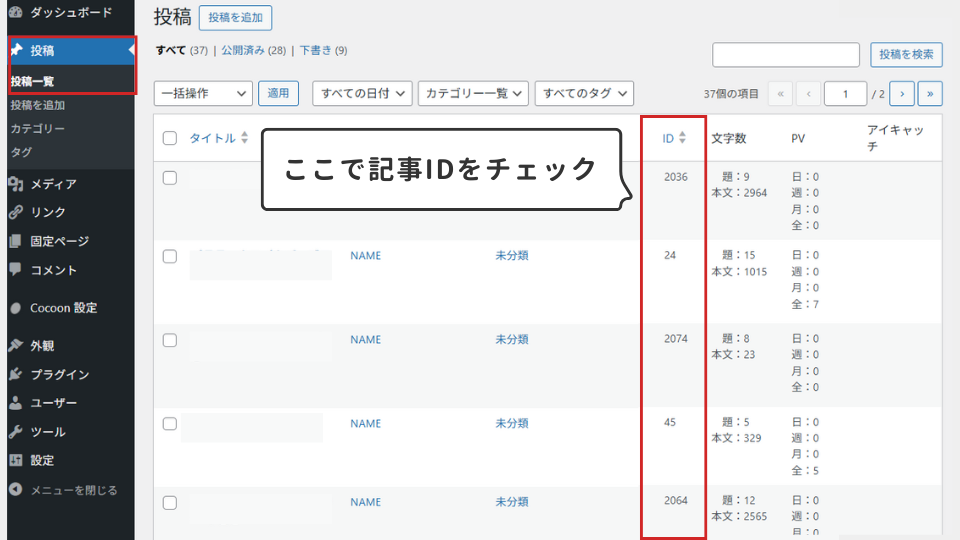Sort by ID column header
960x540 pixels.
pos(668,138)
